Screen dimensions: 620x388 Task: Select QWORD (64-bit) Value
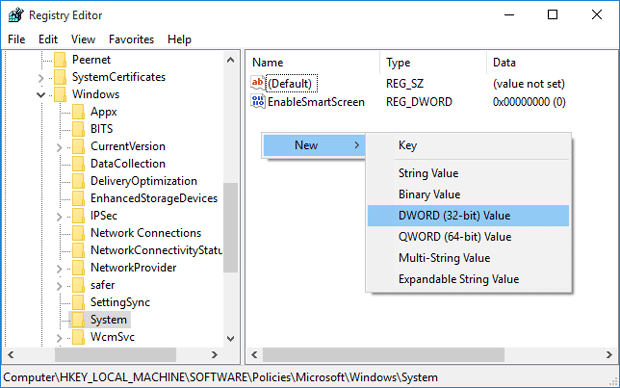click(468, 237)
